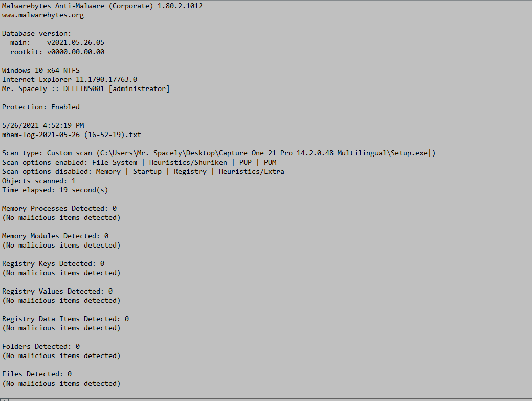Click the Objects scanned: 1 line
Screen dimensions: 532x401
[39, 181]
